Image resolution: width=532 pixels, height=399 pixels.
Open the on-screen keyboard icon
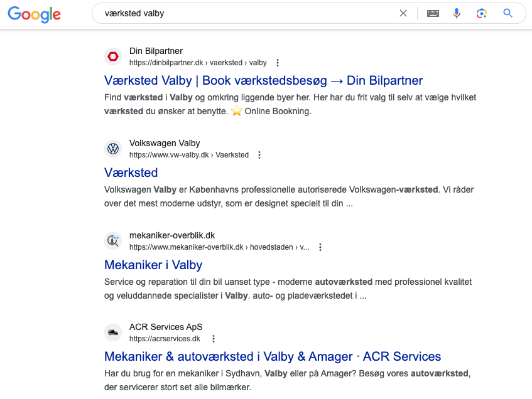pyautogui.click(x=433, y=13)
